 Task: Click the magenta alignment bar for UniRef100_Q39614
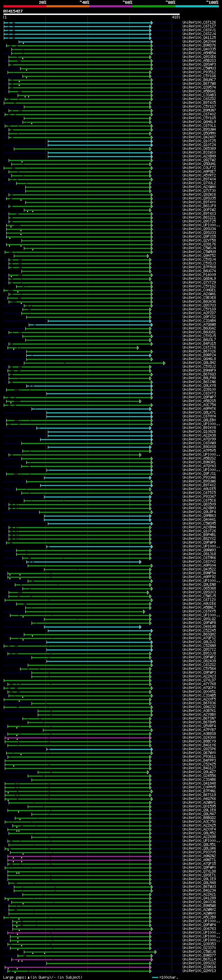click(x=78, y=967)
